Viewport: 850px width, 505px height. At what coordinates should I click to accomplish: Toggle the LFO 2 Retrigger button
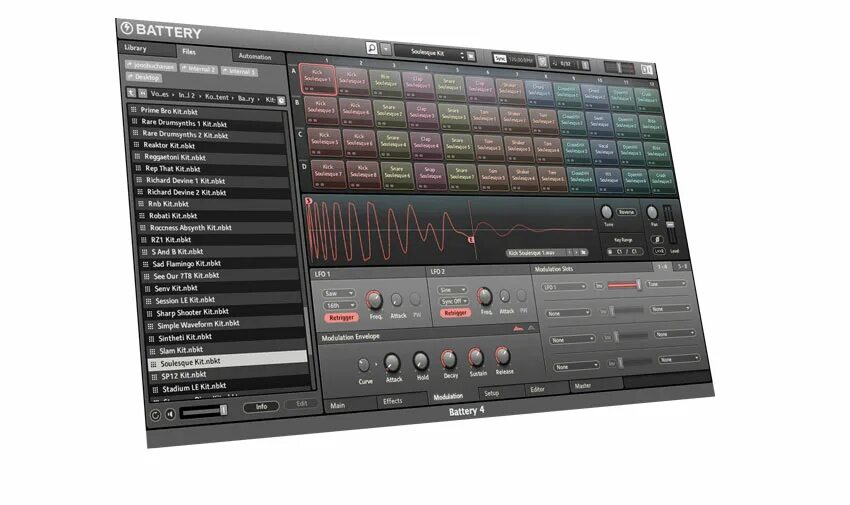pyautogui.click(x=455, y=313)
